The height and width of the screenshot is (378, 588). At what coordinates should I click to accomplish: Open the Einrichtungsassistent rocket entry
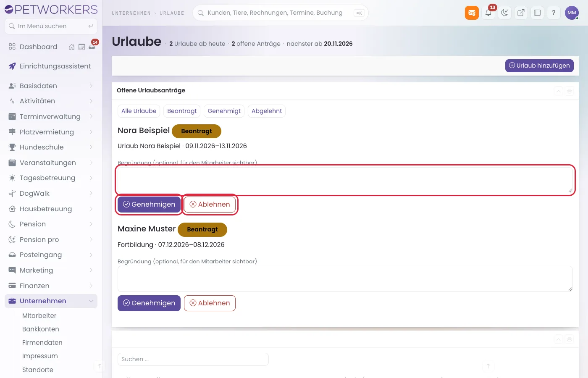[51, 66]
